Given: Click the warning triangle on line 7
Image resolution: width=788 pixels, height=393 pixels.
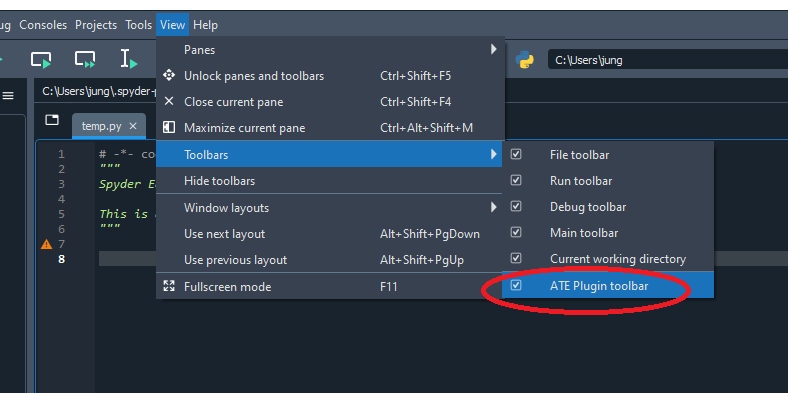Looking at the screenshot, I should pos(46,244).
